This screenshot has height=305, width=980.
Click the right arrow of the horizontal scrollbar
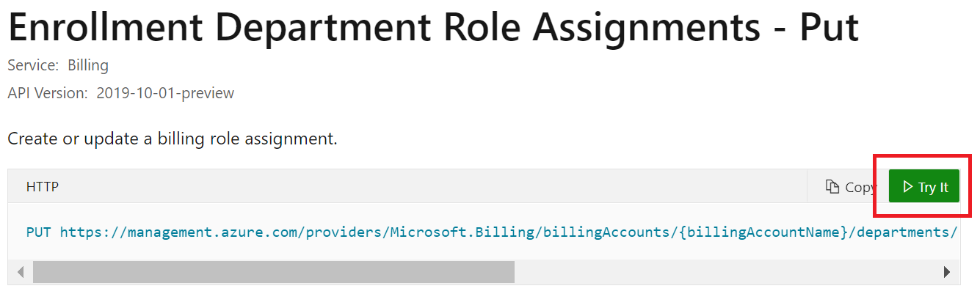point(947,272)
